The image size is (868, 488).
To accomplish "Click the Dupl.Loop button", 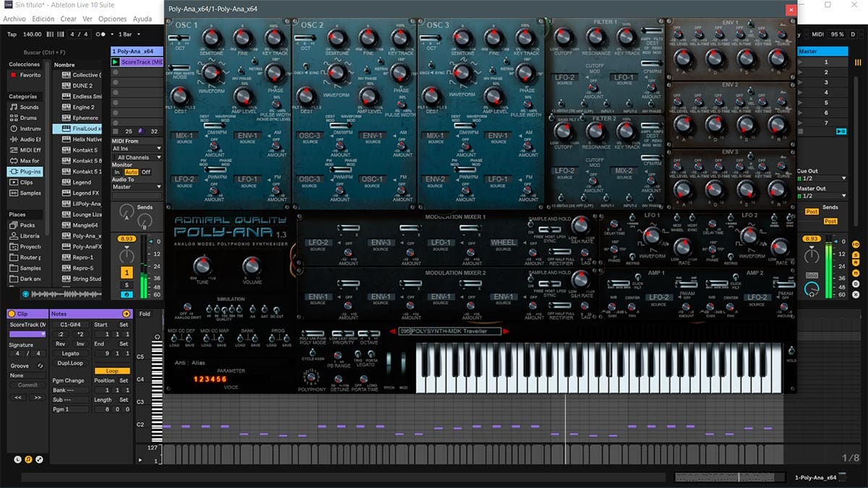I will pos(71,363).
